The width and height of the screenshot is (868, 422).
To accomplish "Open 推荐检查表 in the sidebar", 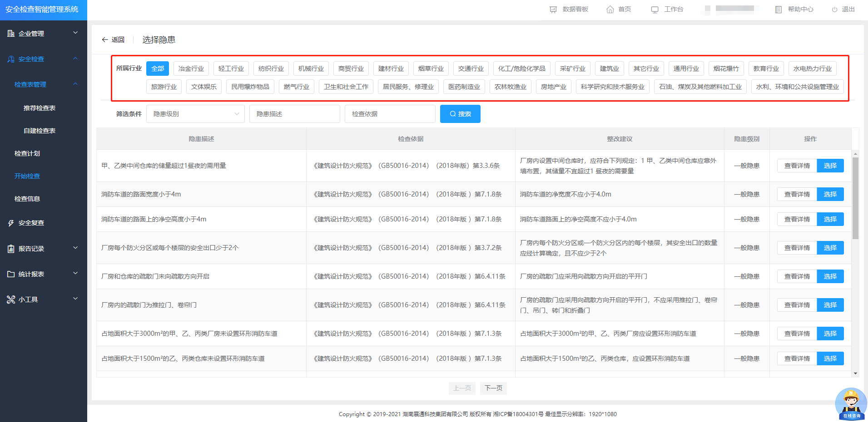I will [x=40, y=108].
